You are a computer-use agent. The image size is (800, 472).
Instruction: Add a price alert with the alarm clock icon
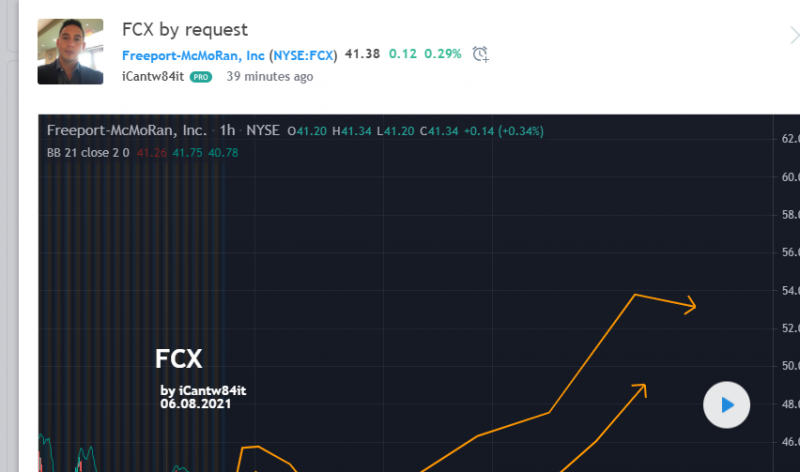(x=480, y=54)
